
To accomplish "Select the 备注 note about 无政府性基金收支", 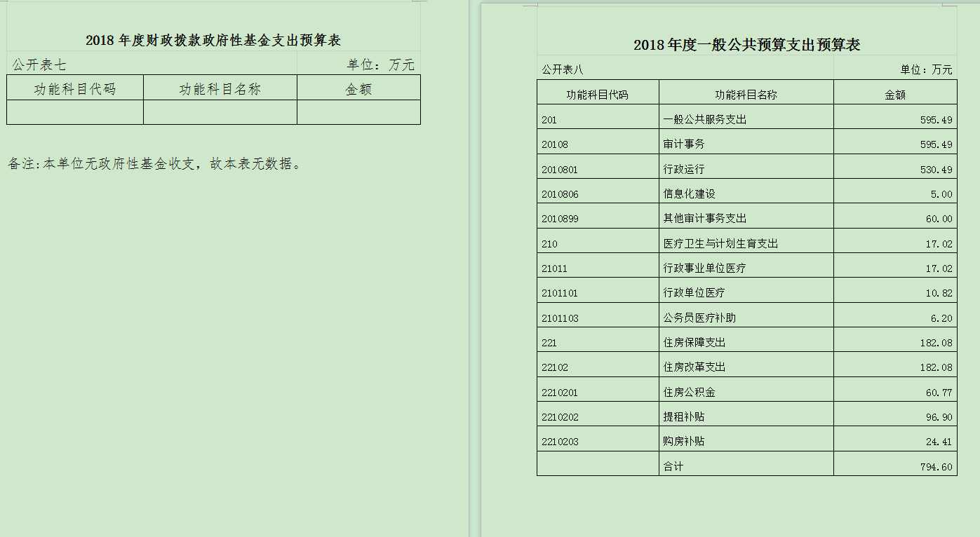I will (155, 164).
